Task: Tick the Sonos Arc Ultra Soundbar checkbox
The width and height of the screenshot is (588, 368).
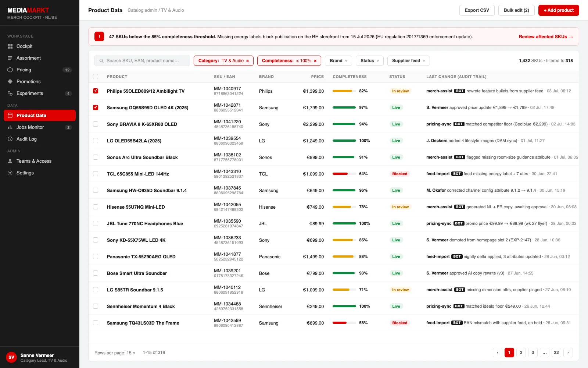Action: [x=96, y=157]
